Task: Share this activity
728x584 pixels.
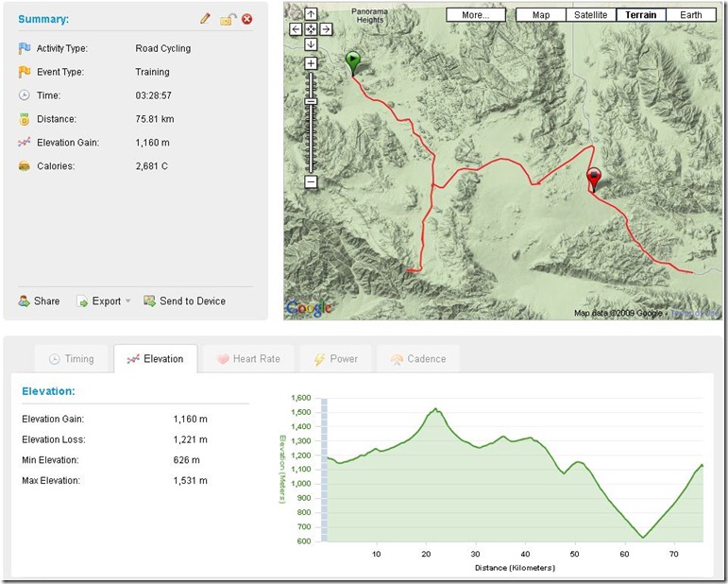Action: tap(39, 301)
